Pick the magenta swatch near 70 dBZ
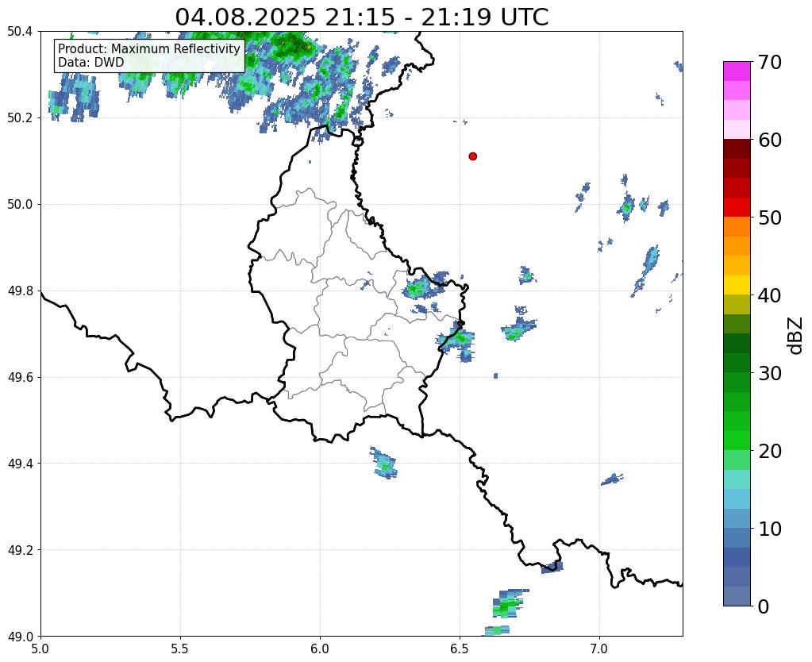The image size is (812, 662). pyautogui.click(x=737, y=71)
